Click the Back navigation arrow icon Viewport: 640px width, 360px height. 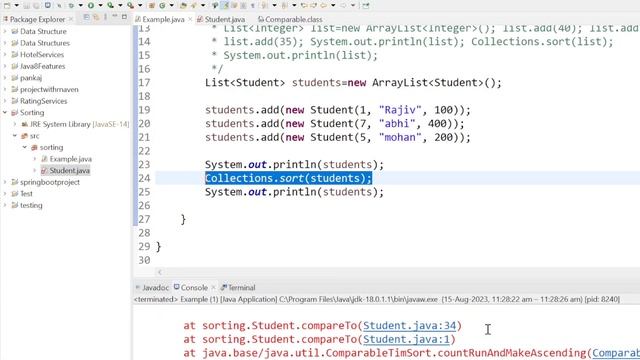tap(324, 5)
